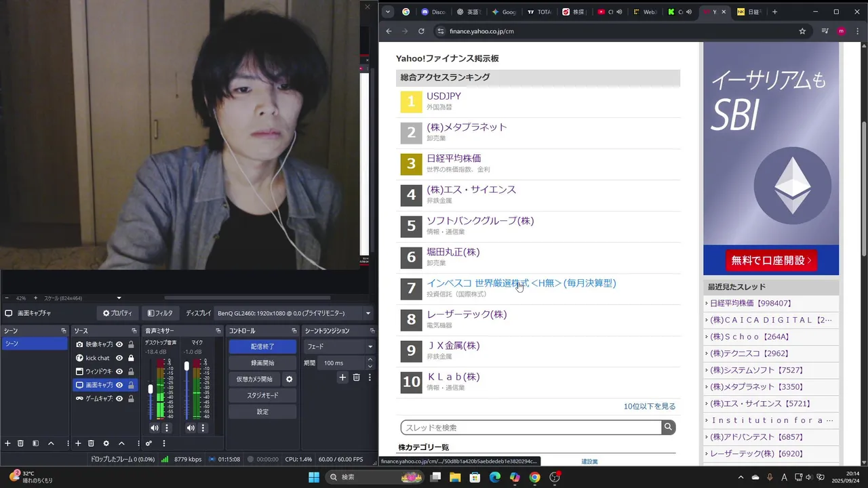Toggle visibility of 映像キャプチャ source
The height and width of the screenshot is (488, 868).
tap(119, 344)
